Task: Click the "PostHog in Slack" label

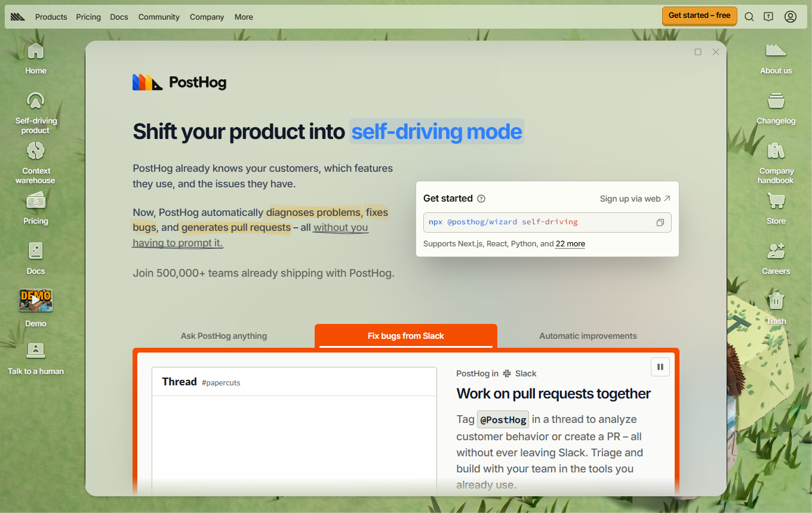Action: [x=496, y=373]
